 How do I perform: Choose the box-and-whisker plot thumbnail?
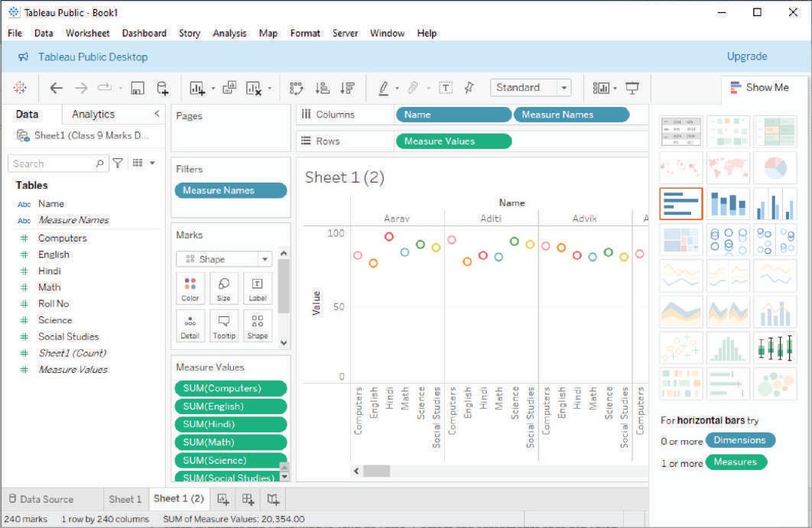tap(775, 348)
